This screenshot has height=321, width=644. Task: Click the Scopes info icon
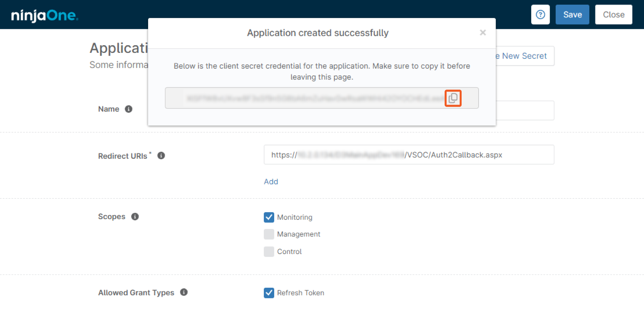coord(135,217)
